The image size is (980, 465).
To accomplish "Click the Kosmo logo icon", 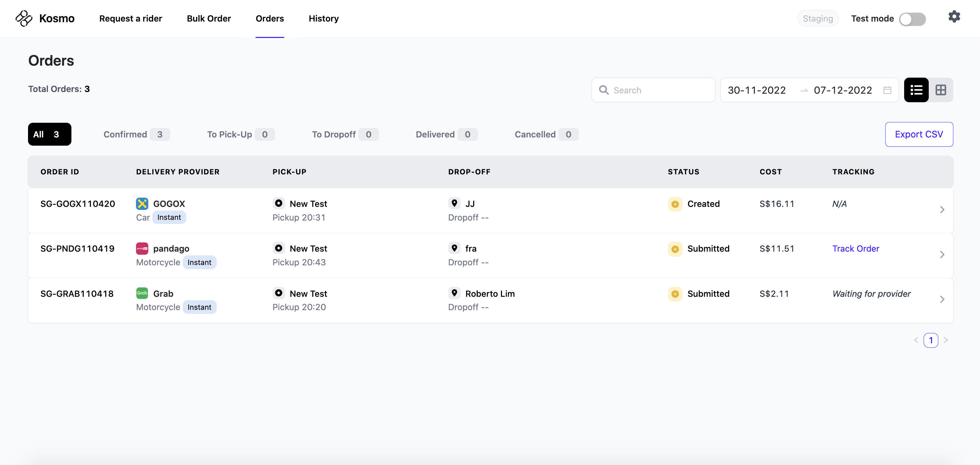I will [x=24, y=18].
